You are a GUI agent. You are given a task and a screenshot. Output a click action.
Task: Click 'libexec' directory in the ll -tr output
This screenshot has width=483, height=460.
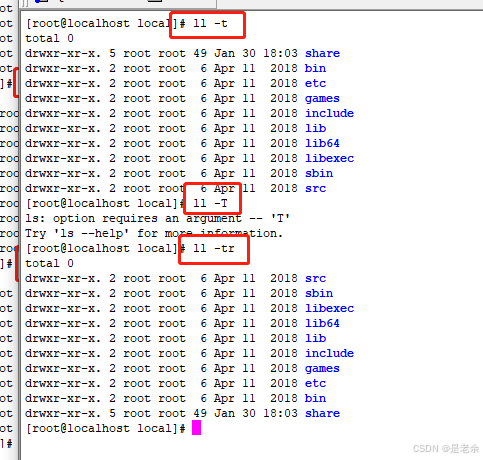329,308
